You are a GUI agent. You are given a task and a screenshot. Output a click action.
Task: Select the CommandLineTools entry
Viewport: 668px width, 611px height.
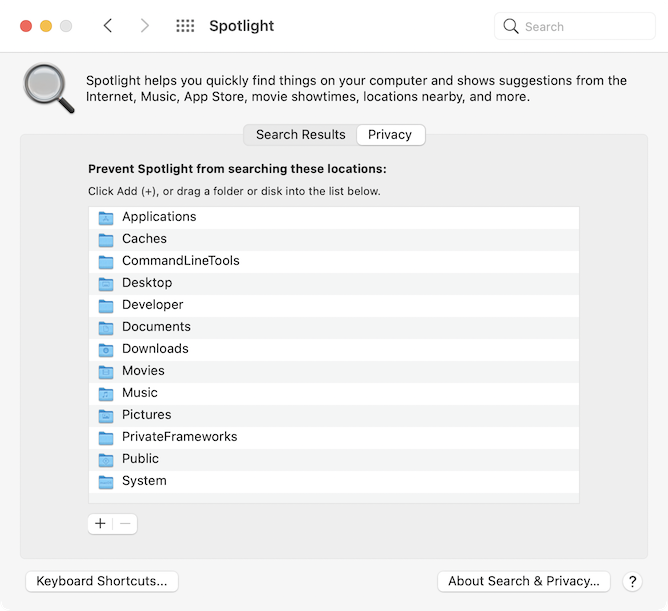click(x=180, y=261)
